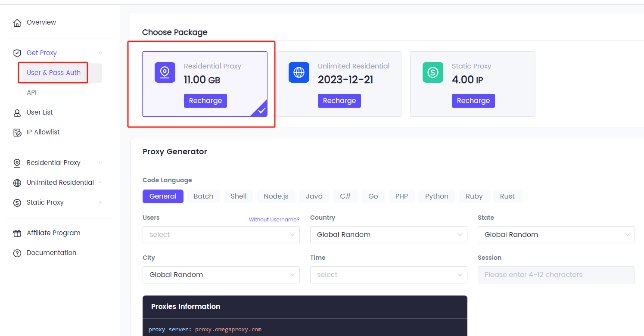Open the Country dropdown

pos(389,235)
